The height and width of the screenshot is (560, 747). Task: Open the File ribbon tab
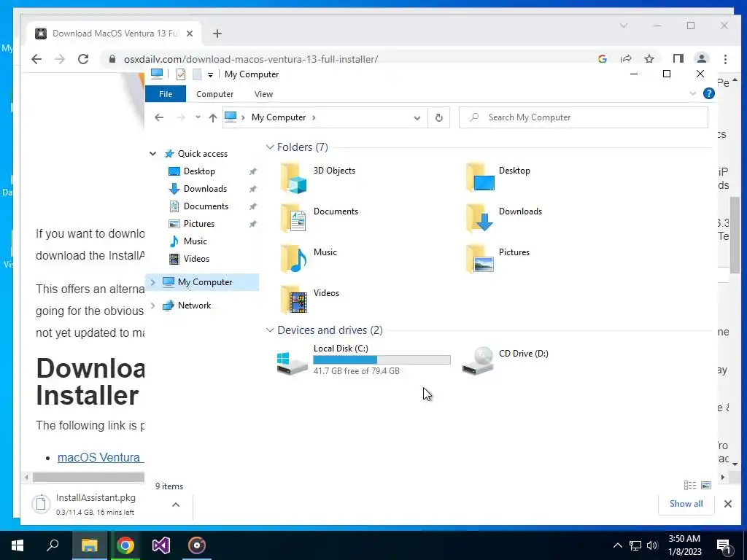point(166,94)
